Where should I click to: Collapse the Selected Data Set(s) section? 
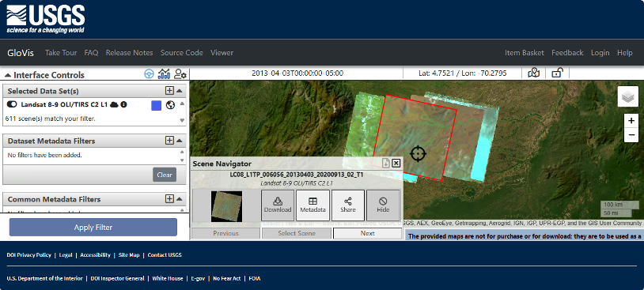[x=180, y=91]
